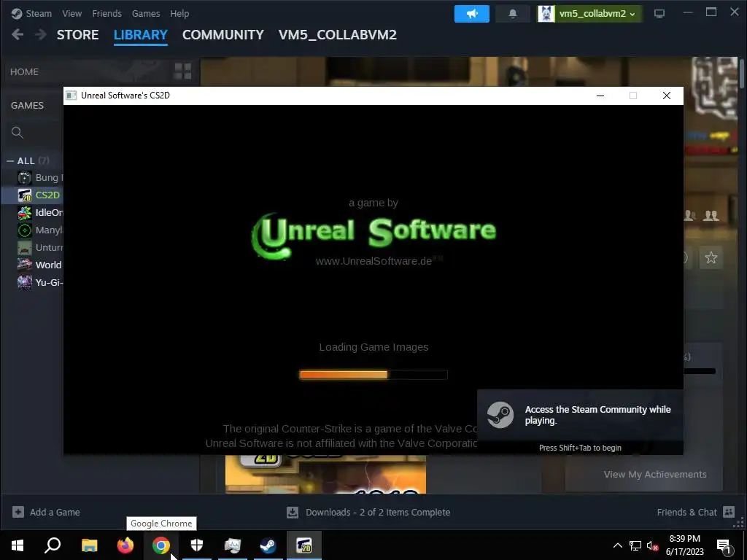Open the STORE tab
Screen dimensions: 747x560
coord(77,35)
